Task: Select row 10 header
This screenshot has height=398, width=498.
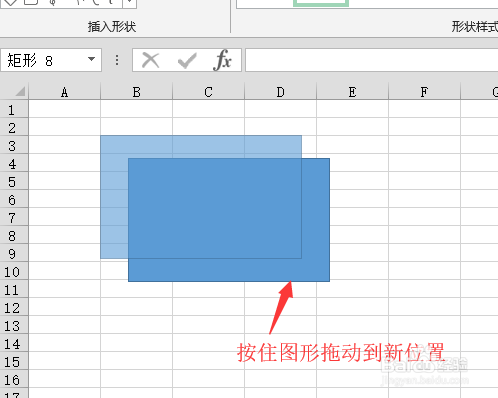Action: point(14,271)
